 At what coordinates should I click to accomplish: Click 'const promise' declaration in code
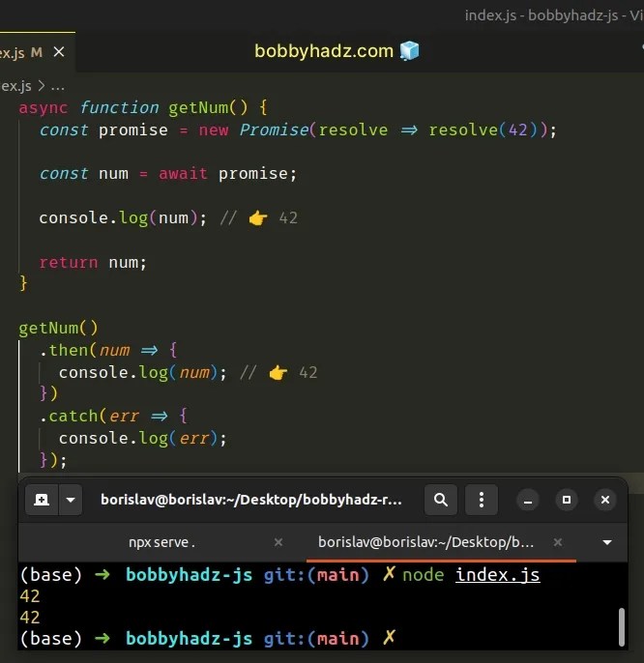pyautogui.click(x=103, y=130)
